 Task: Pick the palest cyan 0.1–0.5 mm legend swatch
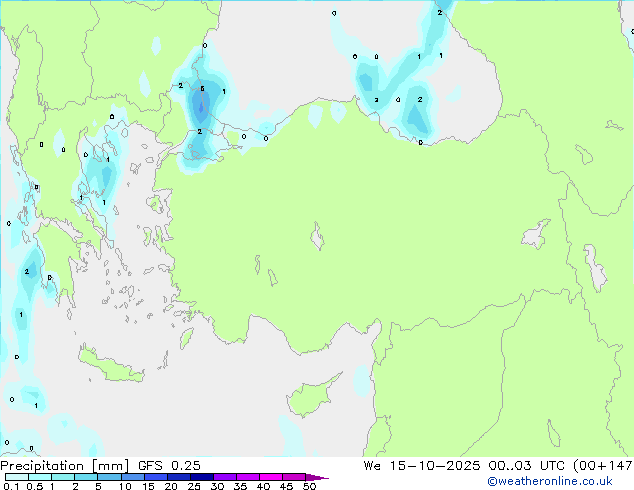tap(17, 477)
